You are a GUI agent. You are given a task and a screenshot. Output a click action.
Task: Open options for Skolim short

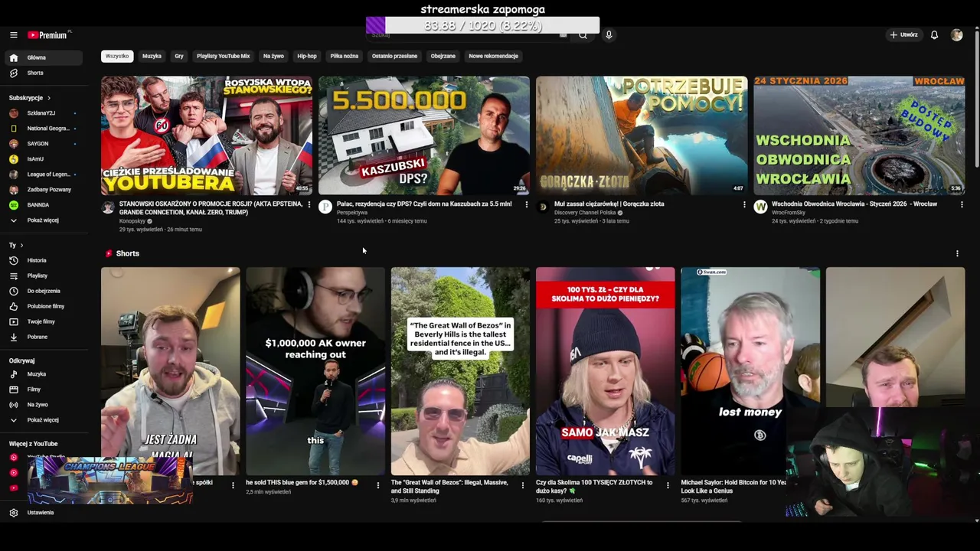668,485
